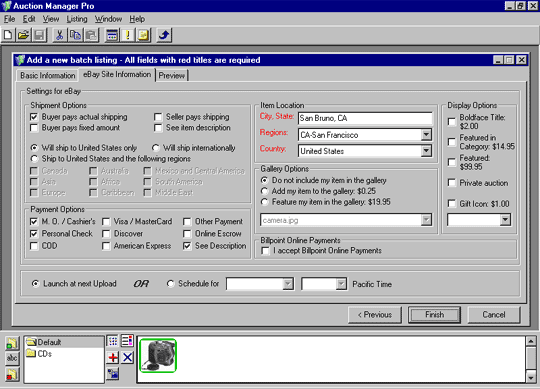Click the blue image properties icon below plus
This screenshot has width=540, height=389.
(113, 374)
